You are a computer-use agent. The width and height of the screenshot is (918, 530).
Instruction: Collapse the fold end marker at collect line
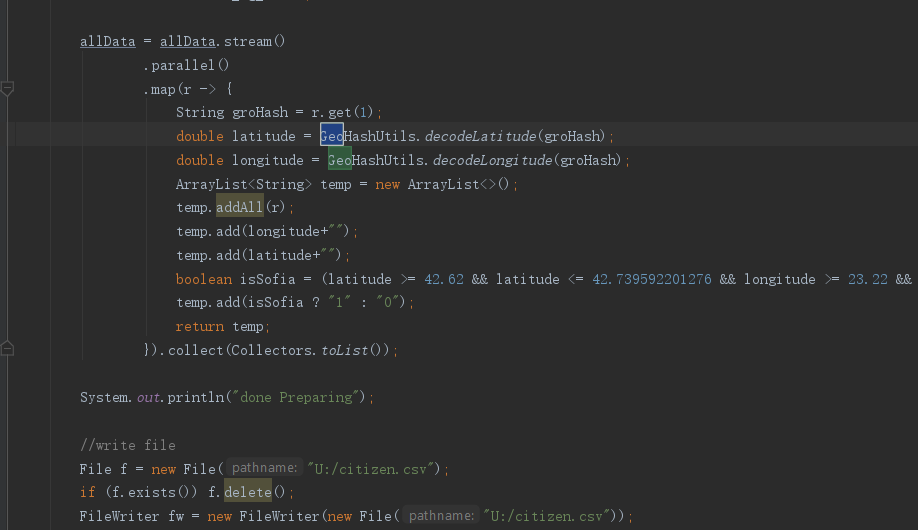[x=8, y=349]
